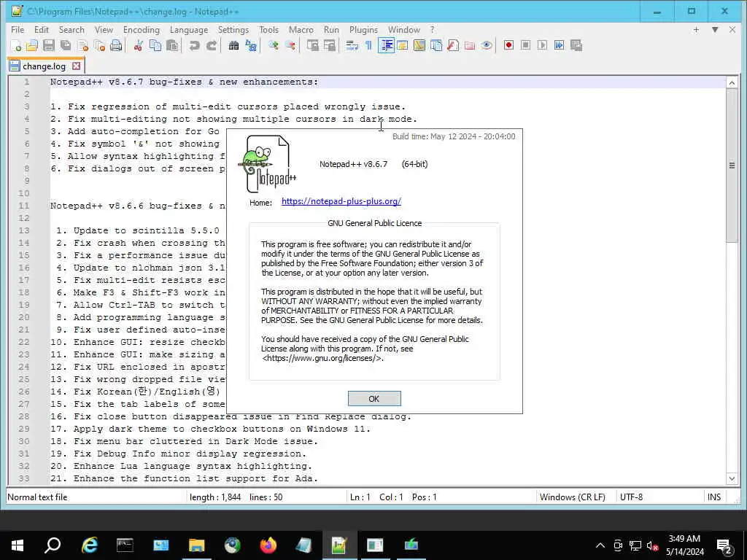Copy the selection using the Copy toolbar icon
This screenshot has width=747, height=560.
point(155,45)
